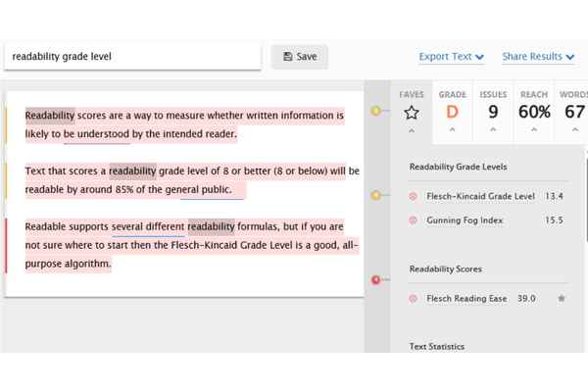Expand the chevron under the Faves star

[412, 130]
